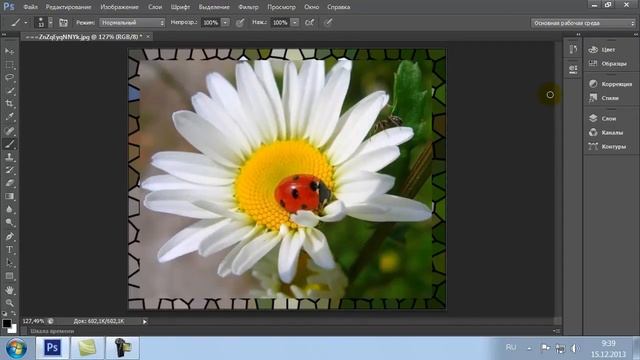
Task: Click the Windows Start button
Action: [x=16, y=348]
